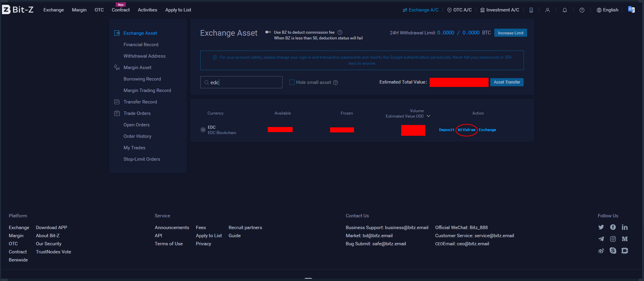Open the Beniwide footer link

tap(18, 260)
